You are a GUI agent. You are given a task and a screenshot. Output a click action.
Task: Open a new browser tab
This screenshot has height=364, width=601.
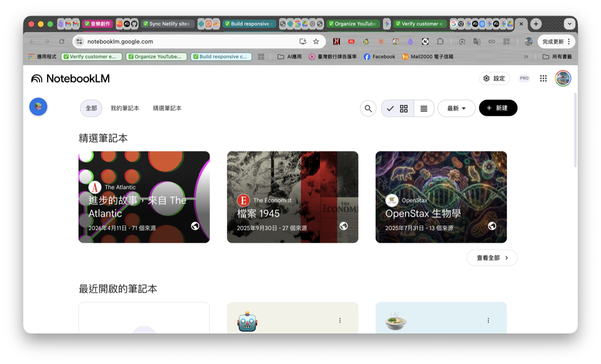coord(536,24)
